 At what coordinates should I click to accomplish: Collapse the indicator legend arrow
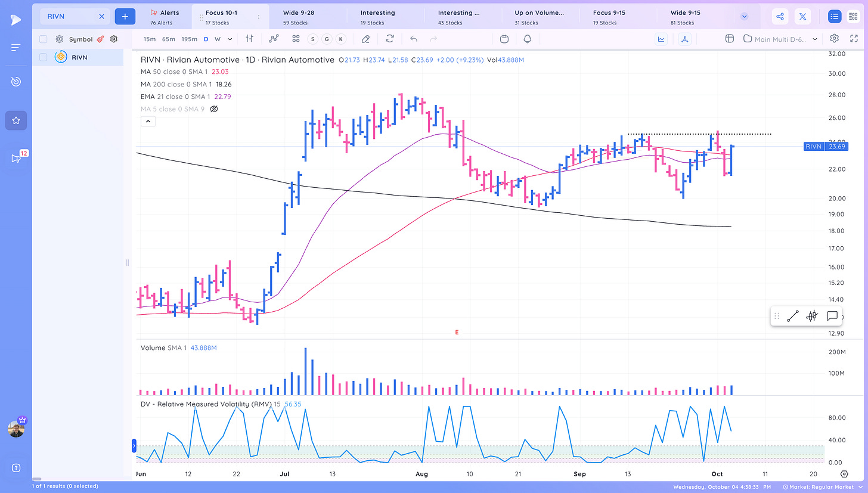pyautogui.click(x=148, y=122)
